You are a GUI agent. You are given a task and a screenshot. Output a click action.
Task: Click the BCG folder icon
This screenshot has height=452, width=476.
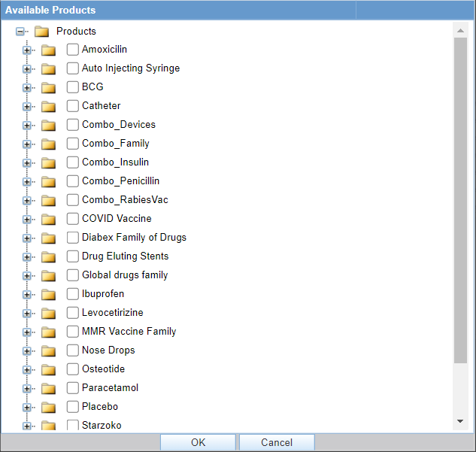click(48, 88)
